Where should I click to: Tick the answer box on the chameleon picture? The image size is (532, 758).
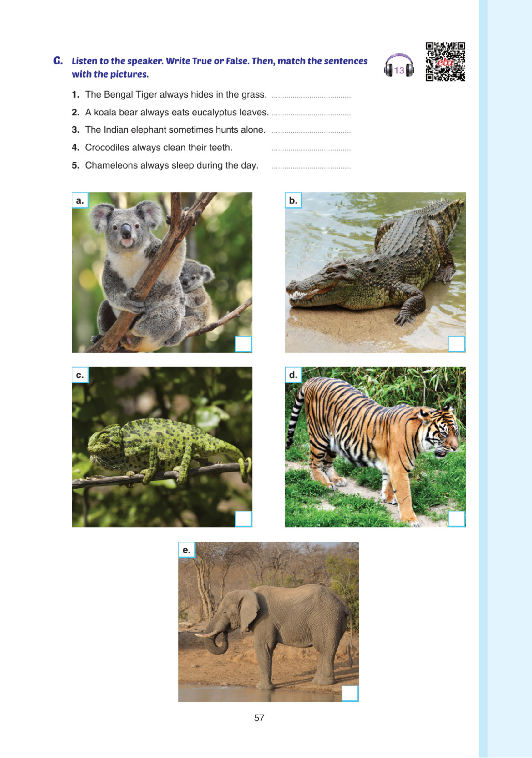pos(243,519)
